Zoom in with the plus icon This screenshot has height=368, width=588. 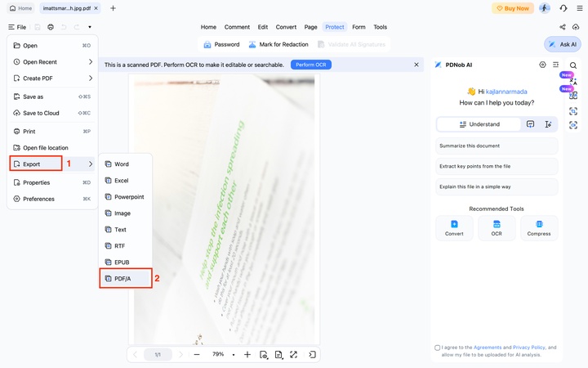pyautogui.click(x=247, y=354)
